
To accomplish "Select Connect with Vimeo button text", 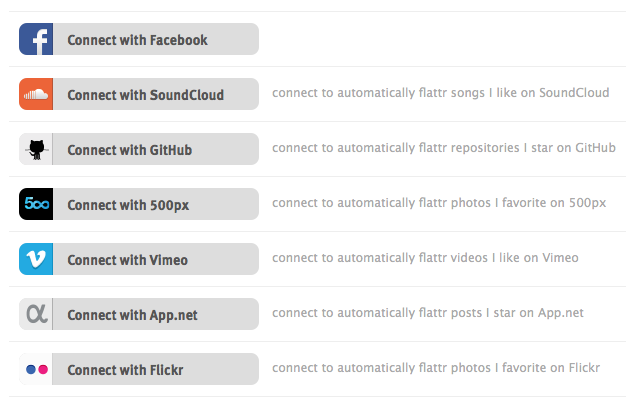I will coord(127,259).
